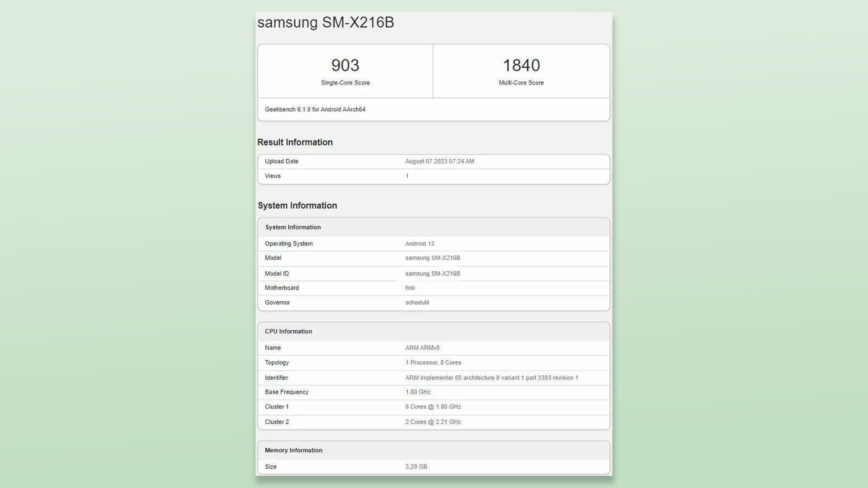Select the 'ARM ARMv8' value
This screenshot has height=488, width=868.
coord(422,348)
